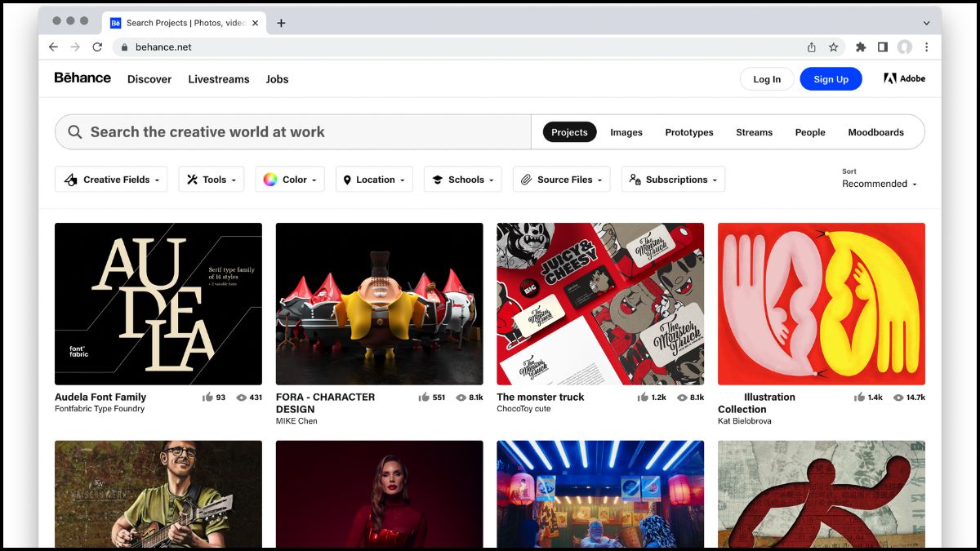This screenshot has width=980, height=551.
Task: Open the Color filter with rainbow icon
Action: click(269, 179)
